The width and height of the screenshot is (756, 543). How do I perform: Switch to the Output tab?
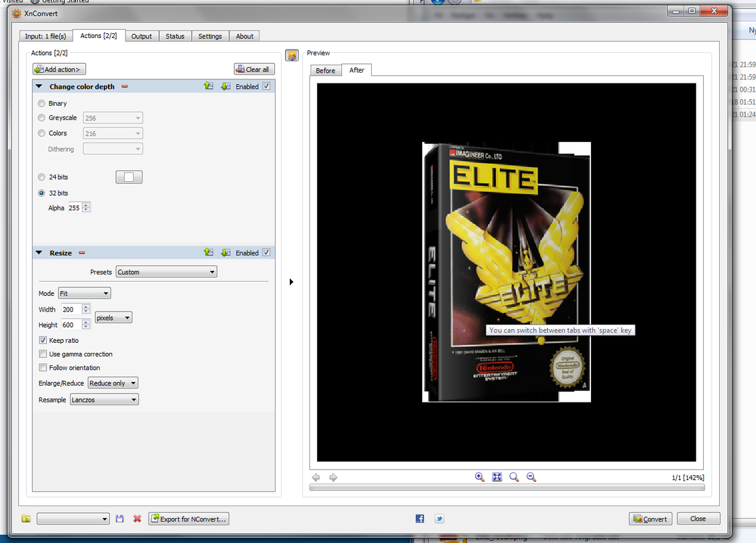click(x=141, y=36)
